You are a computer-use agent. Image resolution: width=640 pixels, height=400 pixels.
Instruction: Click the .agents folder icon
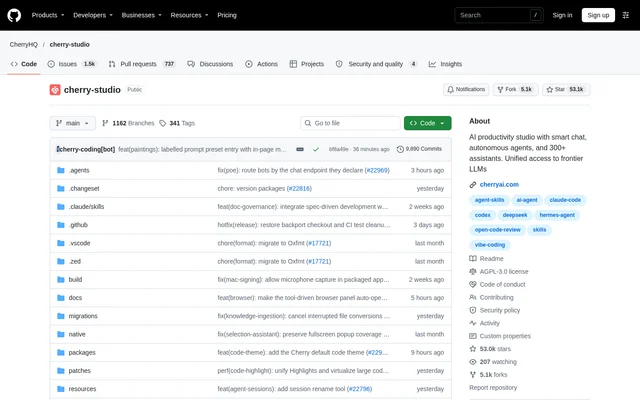tap(61, 170)
